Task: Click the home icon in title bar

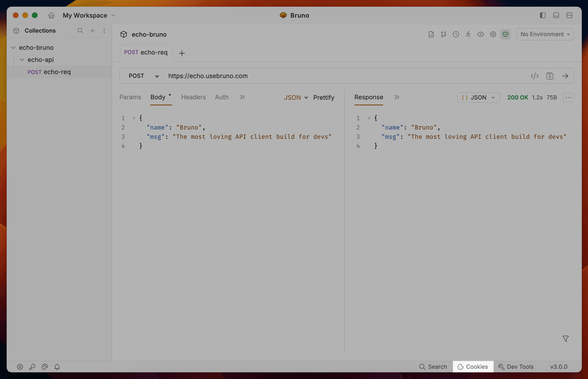Action: [51, 15]
